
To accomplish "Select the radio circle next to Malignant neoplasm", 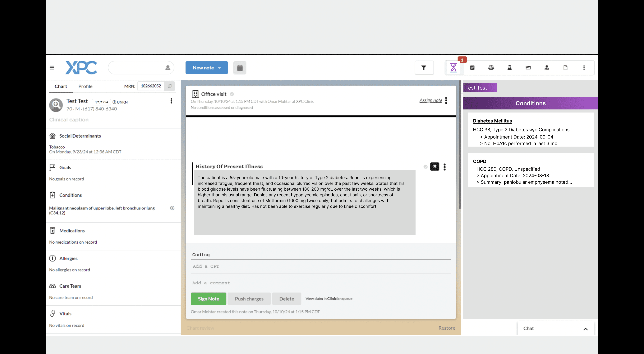I will 172,208.
